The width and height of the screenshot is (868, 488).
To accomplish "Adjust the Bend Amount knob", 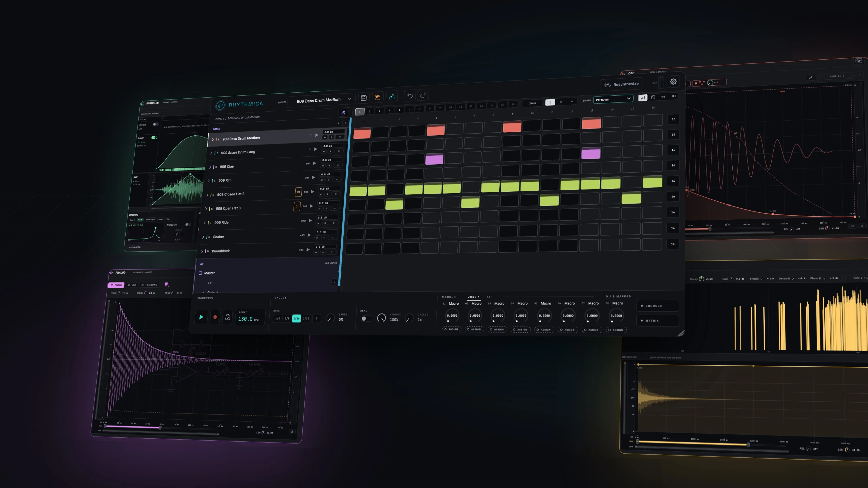I will [381, 317].
